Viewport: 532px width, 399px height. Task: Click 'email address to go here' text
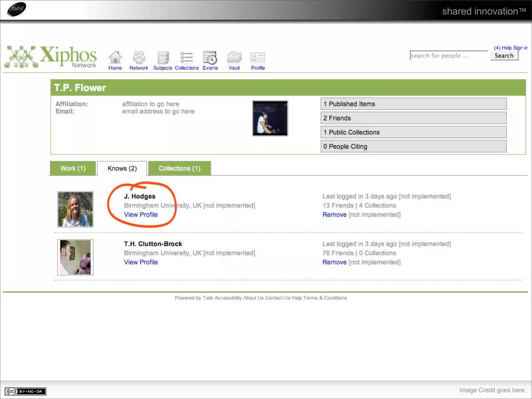[158, 111]
